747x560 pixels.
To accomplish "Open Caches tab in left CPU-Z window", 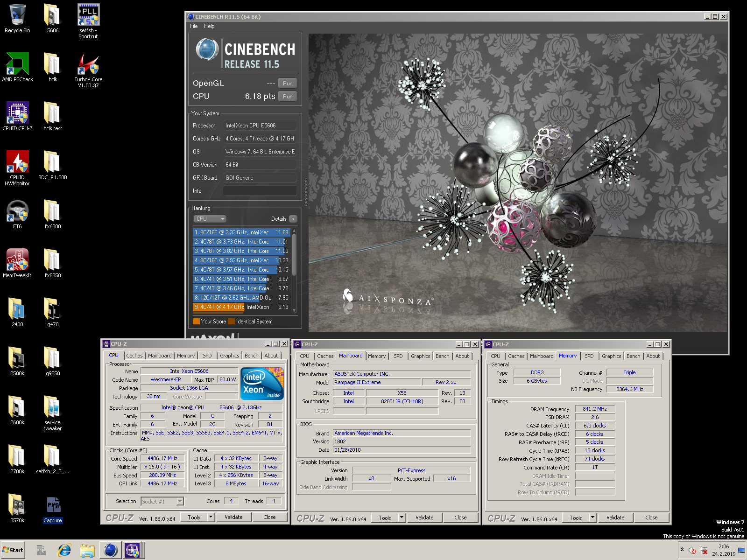I will point(134,356).
